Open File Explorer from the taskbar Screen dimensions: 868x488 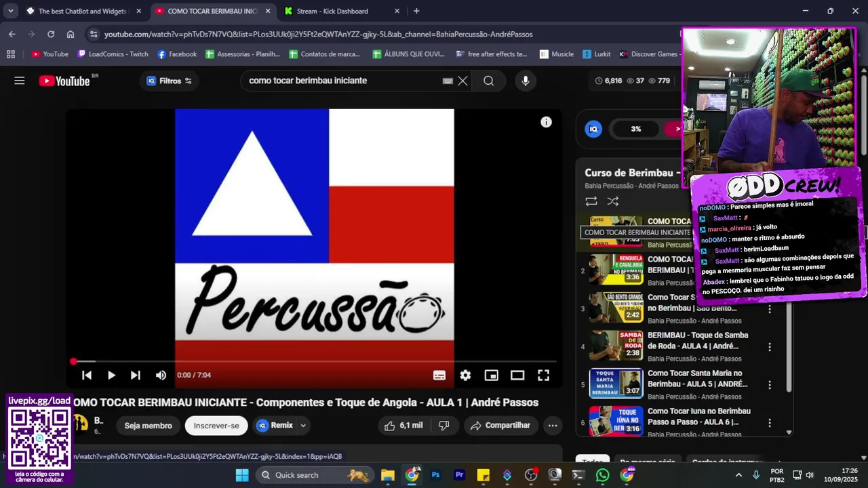(388, 475)
